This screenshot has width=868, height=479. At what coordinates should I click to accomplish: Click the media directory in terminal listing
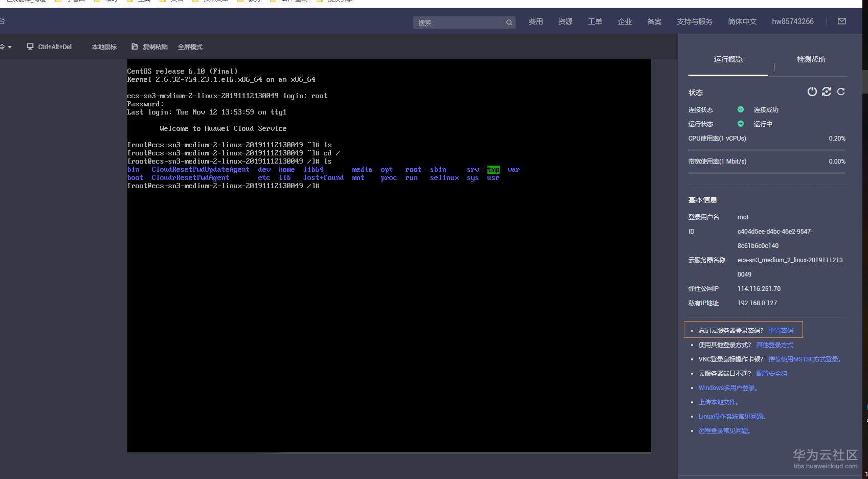point(362,170)
